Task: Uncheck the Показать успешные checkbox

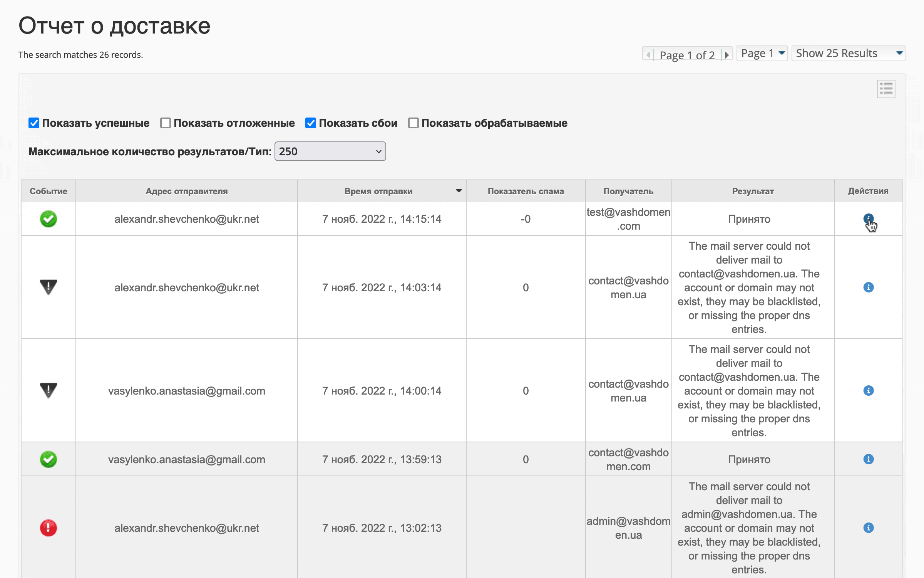Action: pos(34,123)
